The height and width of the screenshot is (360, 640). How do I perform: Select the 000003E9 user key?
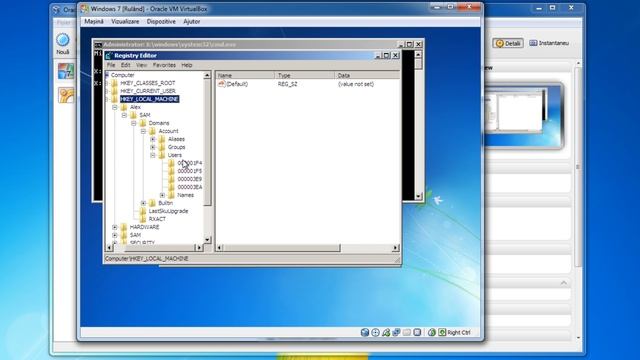click(x=189, y=179)
